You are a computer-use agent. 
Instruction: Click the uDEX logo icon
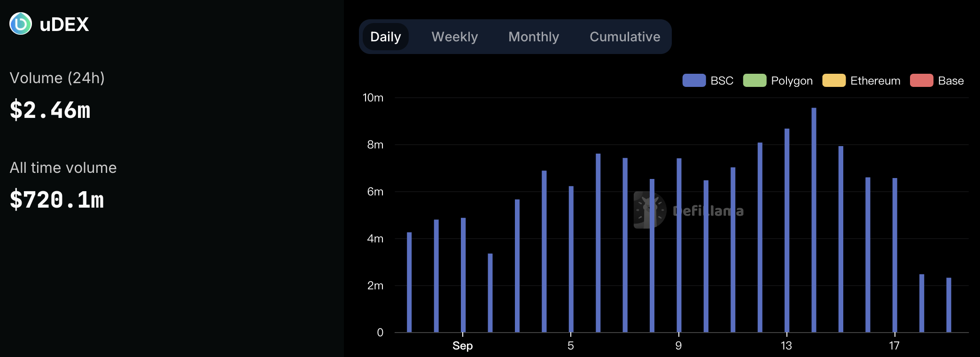[21, 23]
